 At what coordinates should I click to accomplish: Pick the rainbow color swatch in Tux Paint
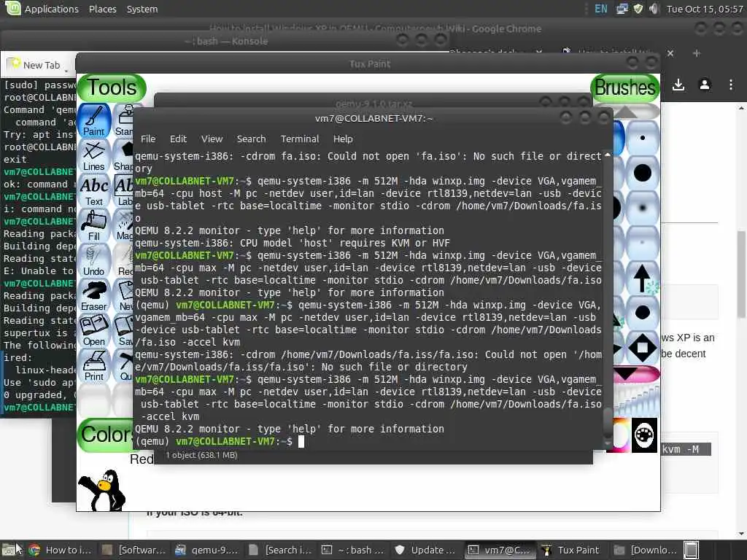pos(622,435)
